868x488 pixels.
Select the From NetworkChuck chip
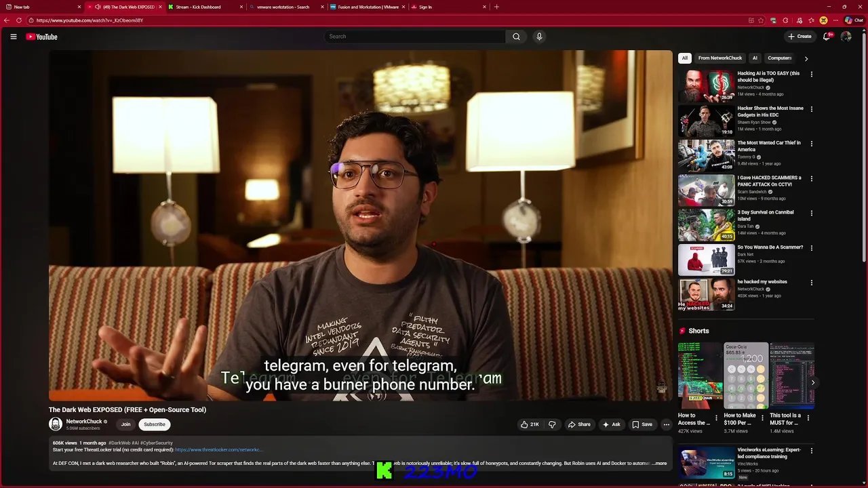point(720,58)
